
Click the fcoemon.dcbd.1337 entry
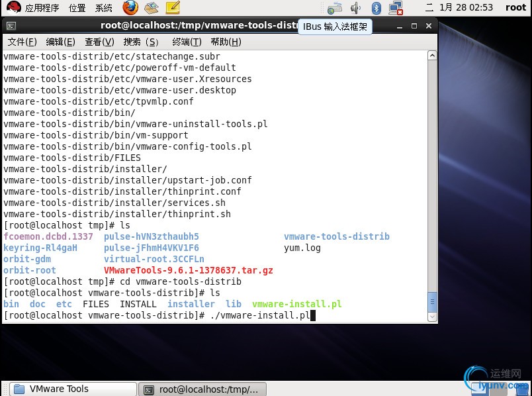[48, 236]
